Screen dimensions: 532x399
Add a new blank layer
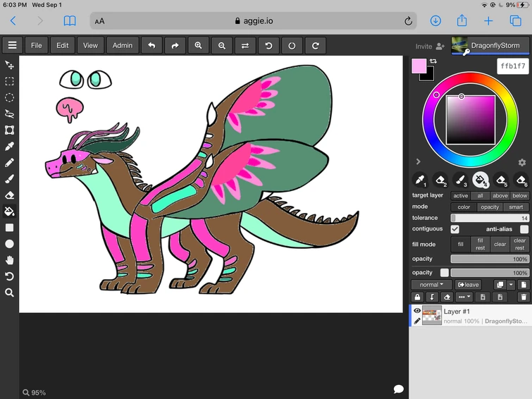524,285
